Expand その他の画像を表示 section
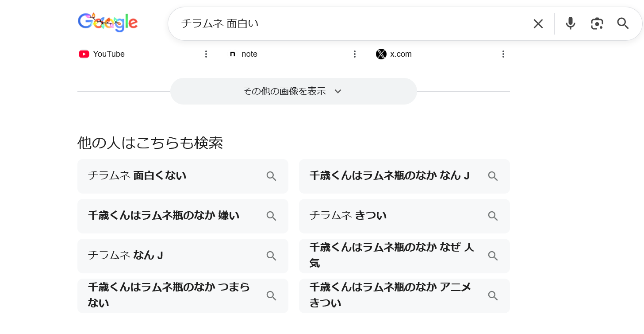Viewport: 644px width, 334px height. click(293, 91)
